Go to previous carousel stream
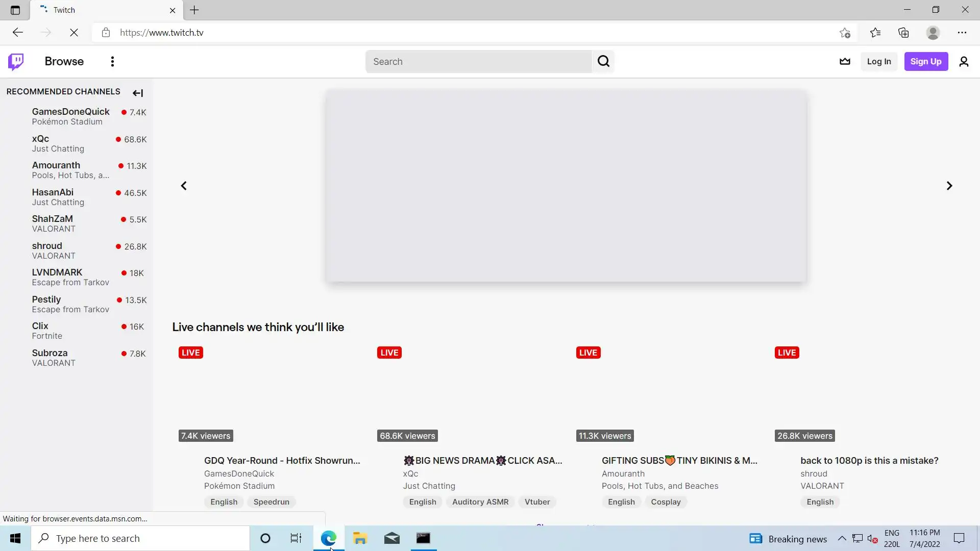Viewport: 980px width, 551px height. coord(184,186)
